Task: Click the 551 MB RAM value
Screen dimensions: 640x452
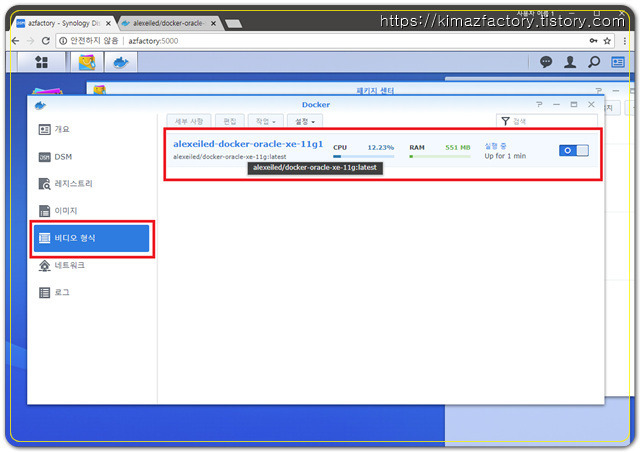Action: [458, 147]
